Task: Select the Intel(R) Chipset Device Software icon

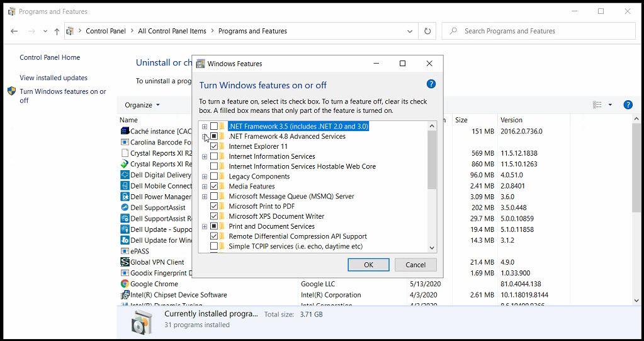Action: click(x=125, y=294)
